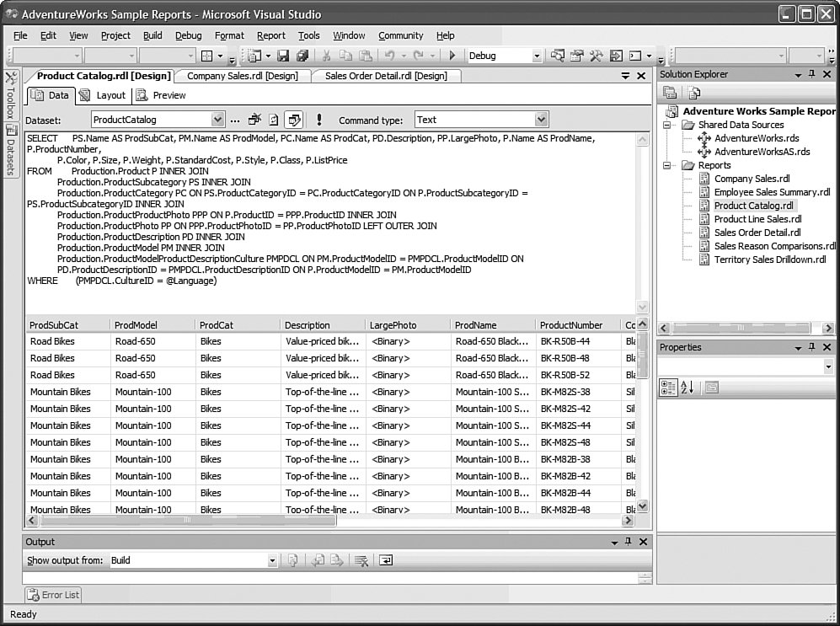The image size is (840, 626).
Task: Click Property Pages icon in Properties panel
Action: click(x=711, y=388)
